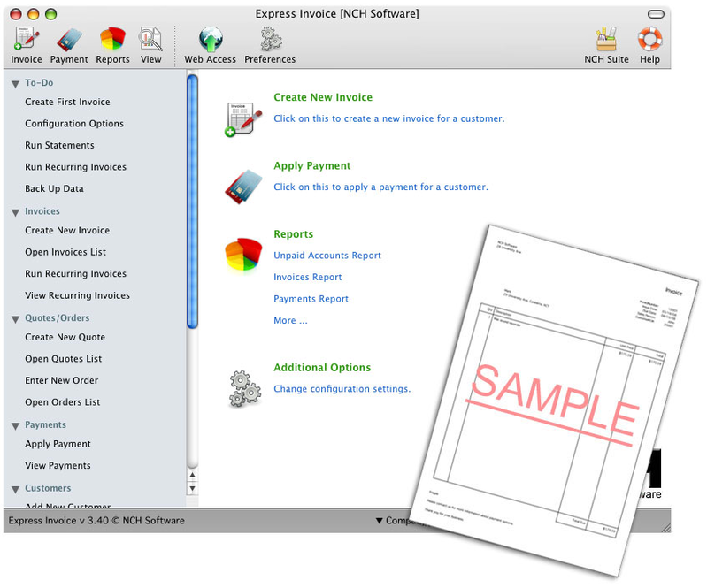This screenshot has width=707, height=588.
Task: Select View Recurring Invoices in sidebar
Action: 77,295
